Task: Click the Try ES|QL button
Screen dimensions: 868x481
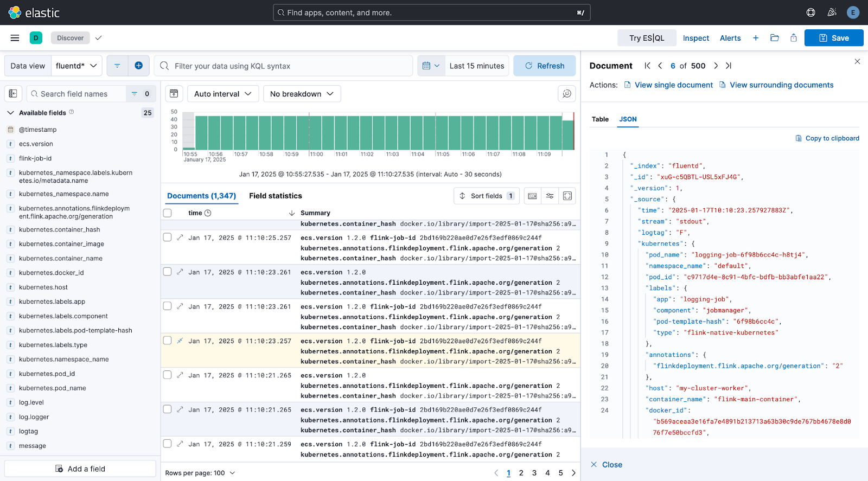Action: coord(647,38)
